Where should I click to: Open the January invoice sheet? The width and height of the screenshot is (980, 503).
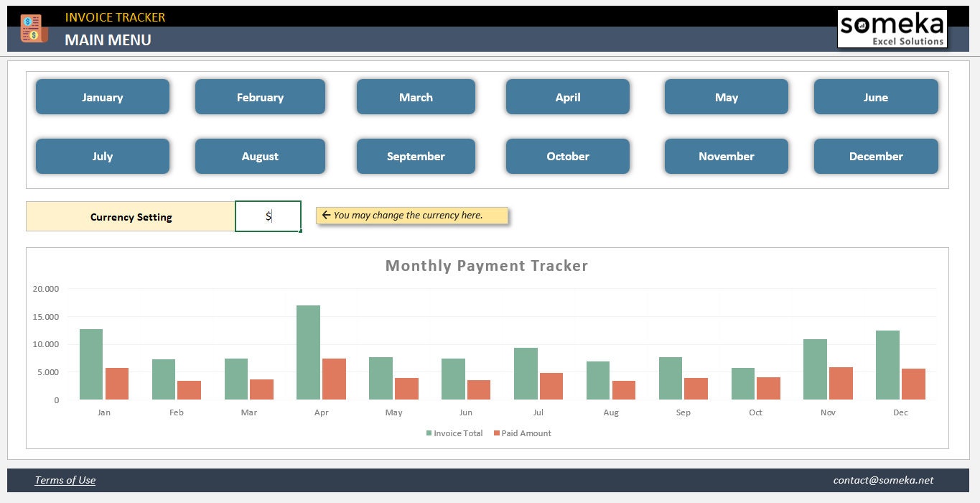pyautogui.click(x=103, y=97)
